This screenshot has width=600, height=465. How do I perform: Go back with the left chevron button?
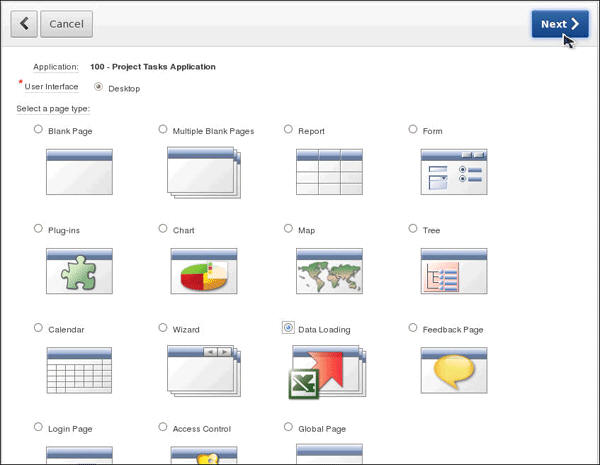coord(24,24)
